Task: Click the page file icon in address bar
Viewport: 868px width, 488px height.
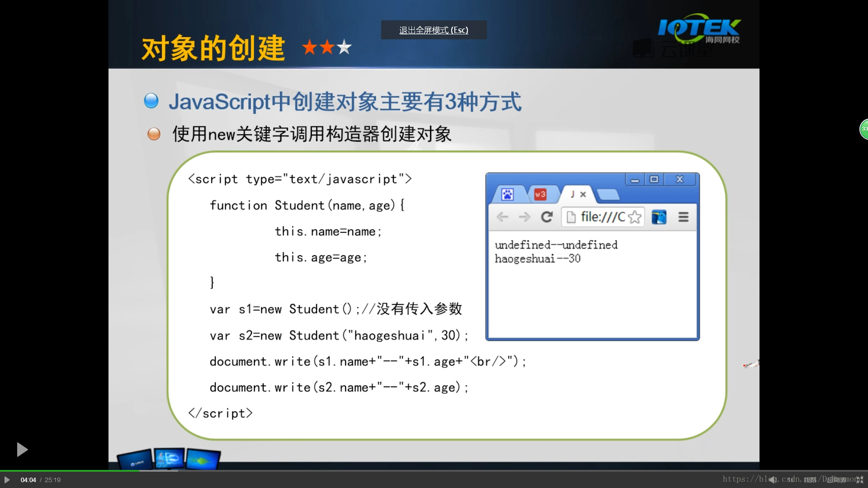Action: tap(571, 217)
